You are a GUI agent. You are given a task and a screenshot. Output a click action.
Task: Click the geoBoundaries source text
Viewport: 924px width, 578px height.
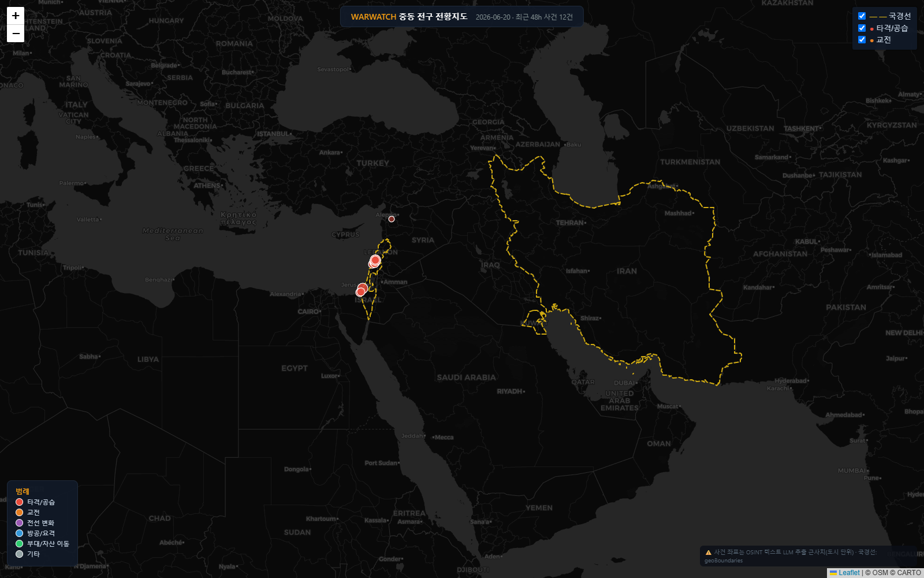tap(724, 561)
